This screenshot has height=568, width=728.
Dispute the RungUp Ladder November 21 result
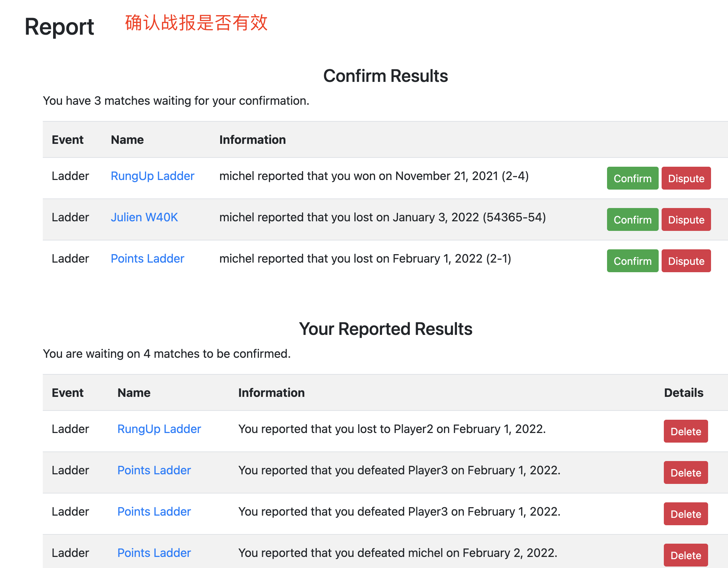pyautogui.click(x=686, y=178)
